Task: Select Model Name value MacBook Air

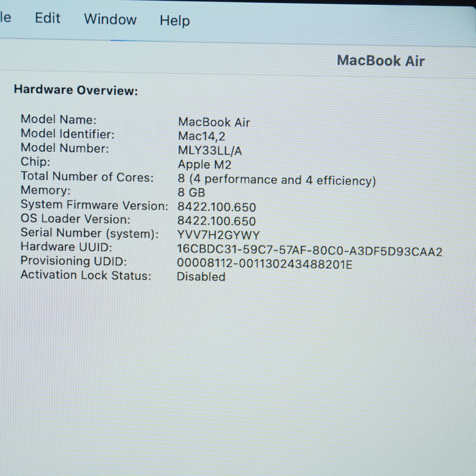Action: [214, 122]
